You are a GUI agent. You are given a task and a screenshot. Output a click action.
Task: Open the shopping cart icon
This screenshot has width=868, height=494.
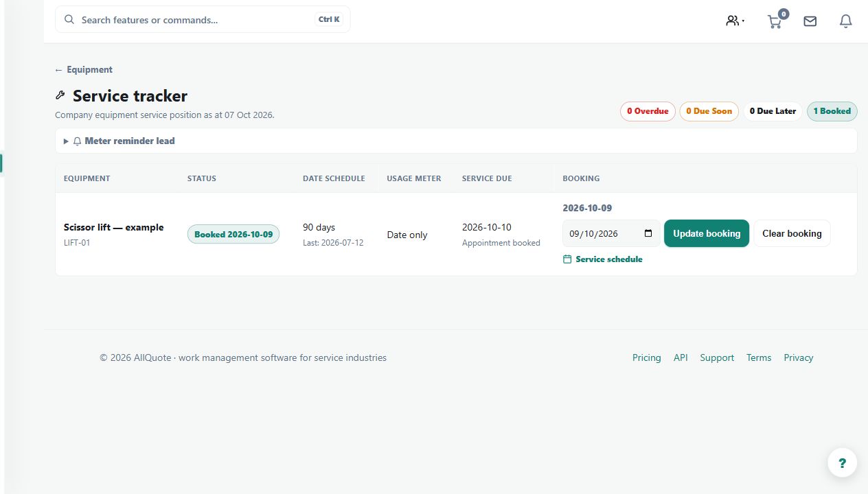point(775,22)
